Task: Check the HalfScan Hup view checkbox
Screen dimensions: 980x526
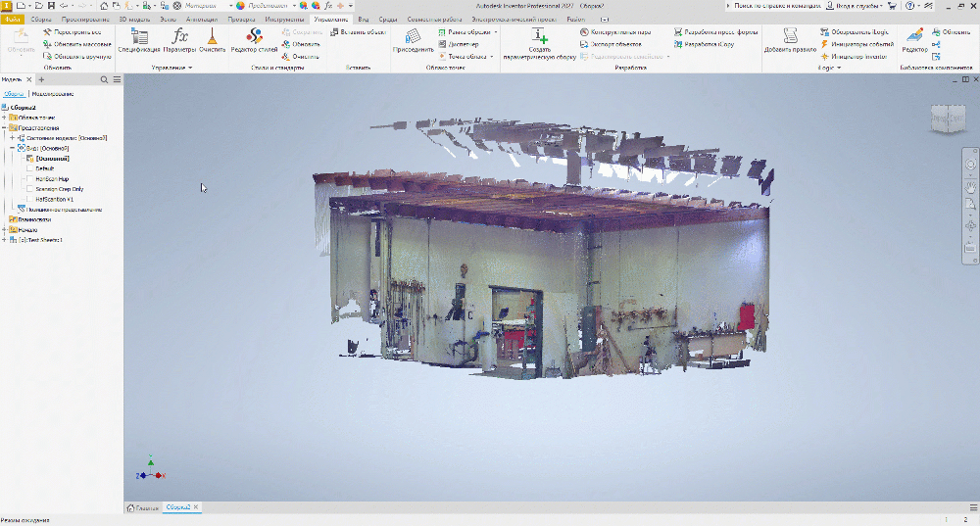Action: click(29, 178)
